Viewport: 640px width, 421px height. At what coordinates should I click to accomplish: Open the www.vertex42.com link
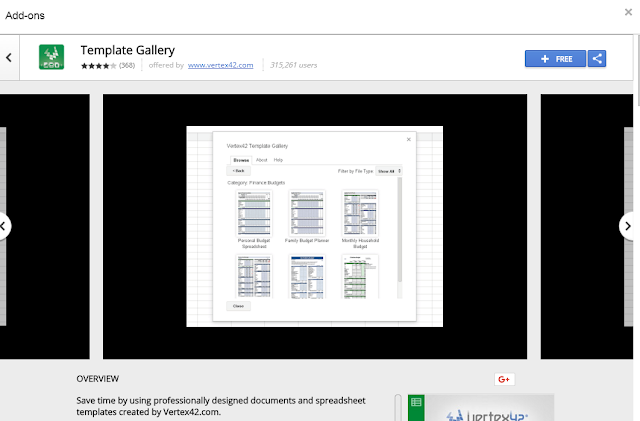click(x=220, y=65)
